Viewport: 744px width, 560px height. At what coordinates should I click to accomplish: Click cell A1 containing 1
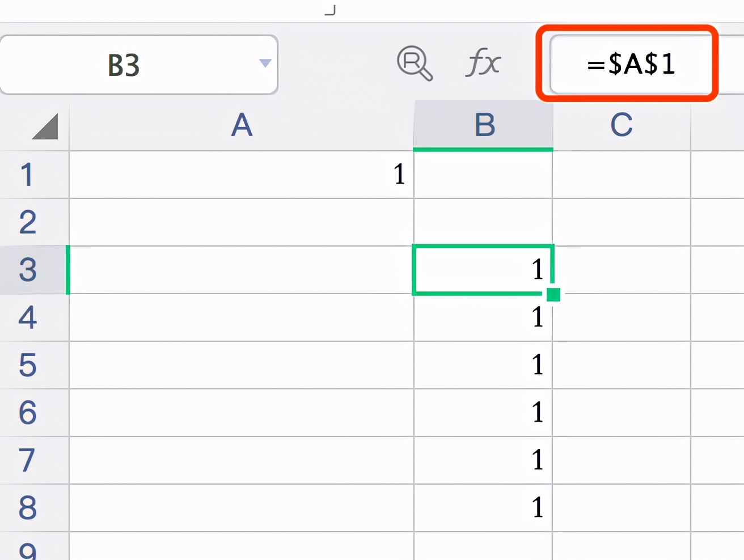pyautogui.click(x=242, y=175)
